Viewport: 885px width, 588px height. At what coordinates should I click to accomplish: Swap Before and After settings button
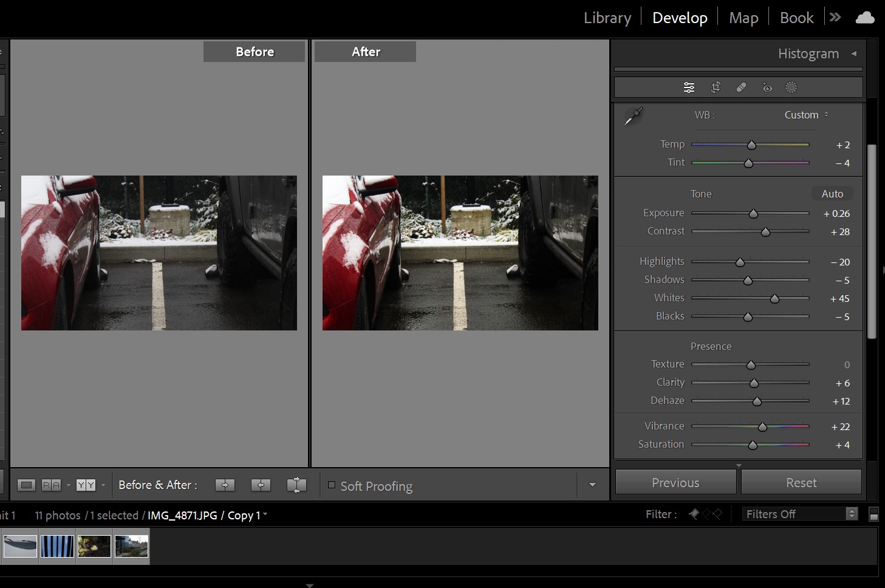[296, 485]
